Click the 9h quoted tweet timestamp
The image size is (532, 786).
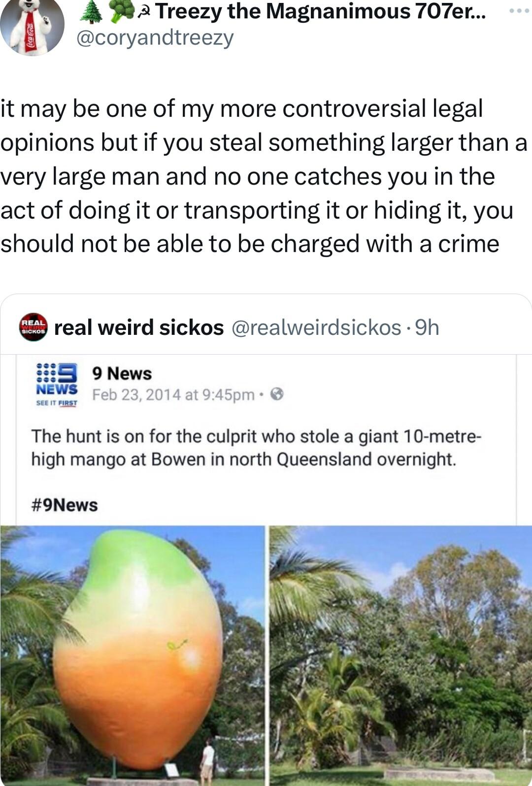click(427, 327)
